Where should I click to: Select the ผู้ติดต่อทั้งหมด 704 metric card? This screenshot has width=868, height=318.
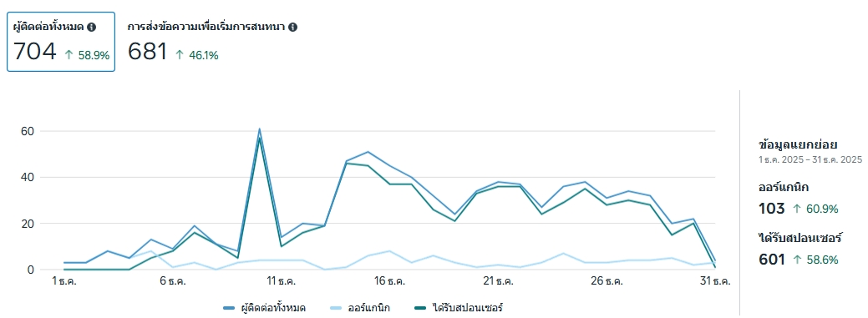[x=61, y=42]
